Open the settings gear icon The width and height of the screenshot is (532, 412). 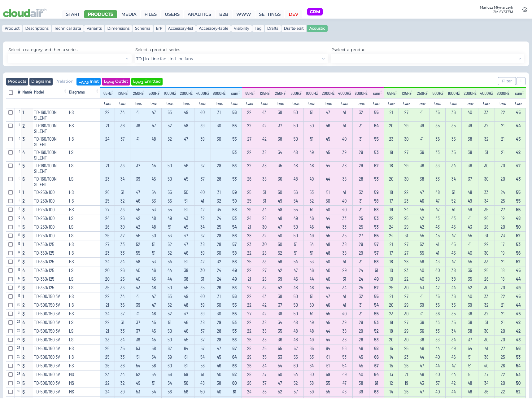[x=525, y=10]
